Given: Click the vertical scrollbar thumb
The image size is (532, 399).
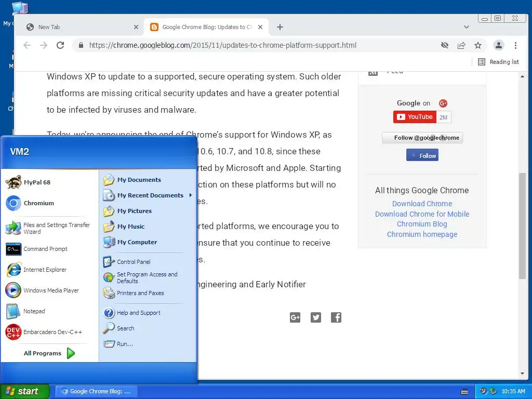Looking at the screenshot, I should 522,226.
